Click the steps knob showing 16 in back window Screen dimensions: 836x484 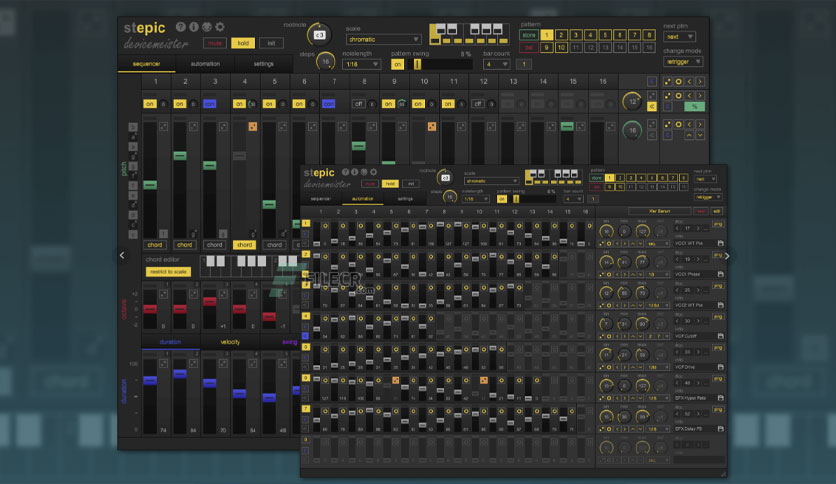(x=325, y=61)
